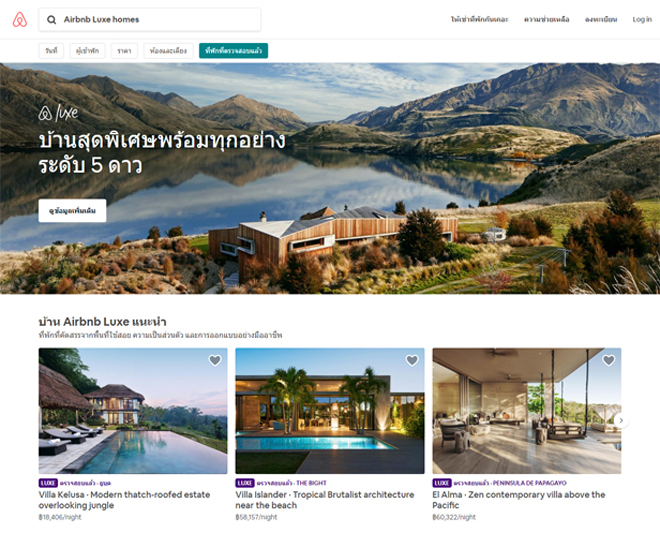Click the white learn more banner button

[72, 210]
